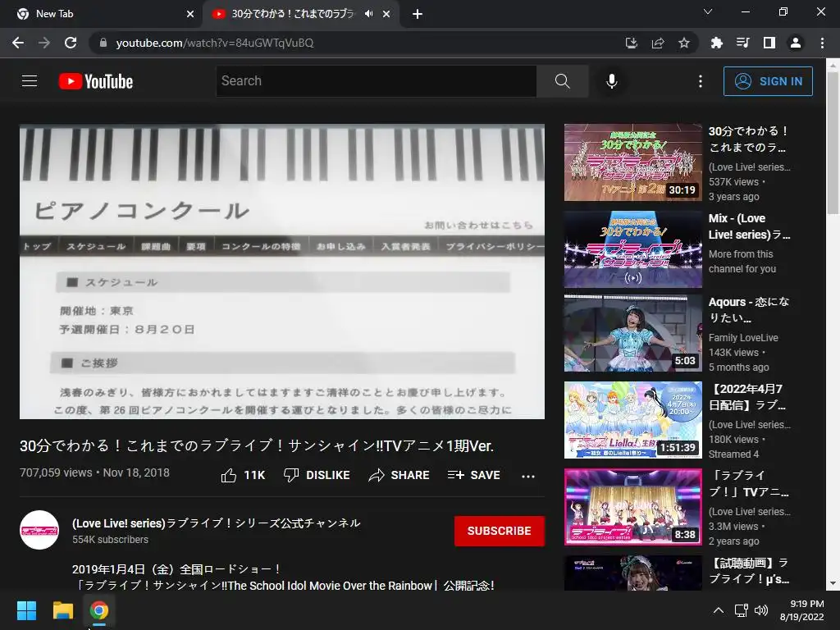Open more actions ellipsis under video
The image size is (840, 630).
coord(528,476)
